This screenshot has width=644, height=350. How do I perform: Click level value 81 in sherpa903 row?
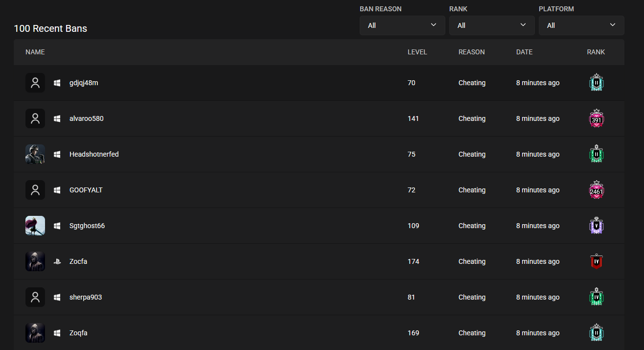pyautogui.click(x=411, y=297)
